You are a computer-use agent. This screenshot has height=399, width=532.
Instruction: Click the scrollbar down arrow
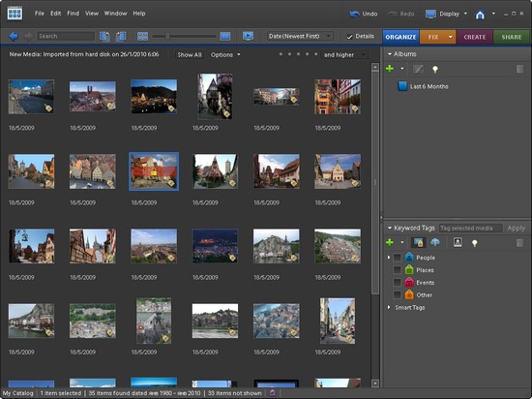tap(375, 384)
